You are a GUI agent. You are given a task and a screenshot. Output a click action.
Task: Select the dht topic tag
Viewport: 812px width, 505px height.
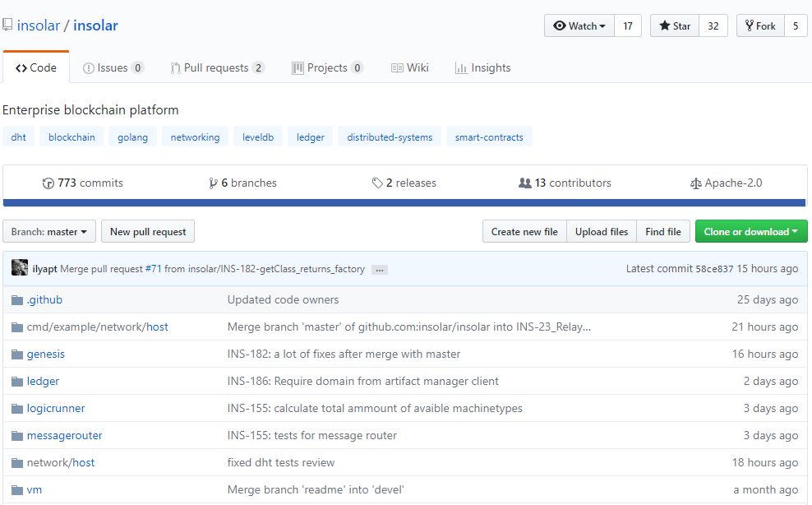[19, 137]
